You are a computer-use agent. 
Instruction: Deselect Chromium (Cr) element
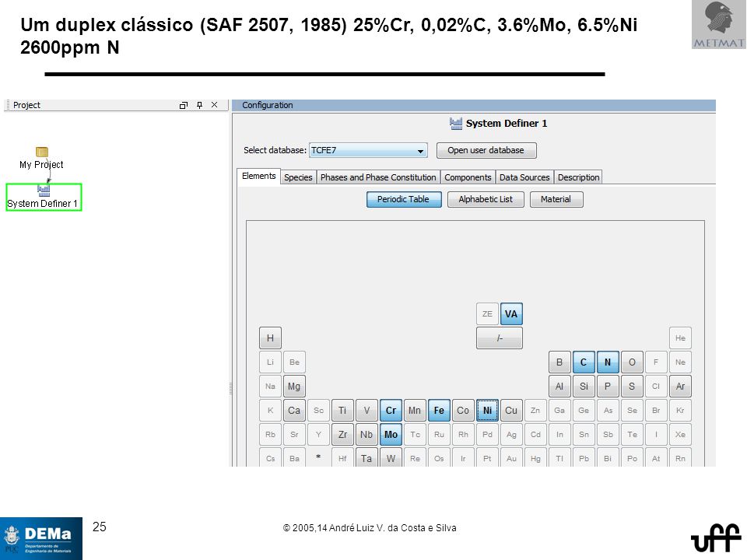[391, 411]
